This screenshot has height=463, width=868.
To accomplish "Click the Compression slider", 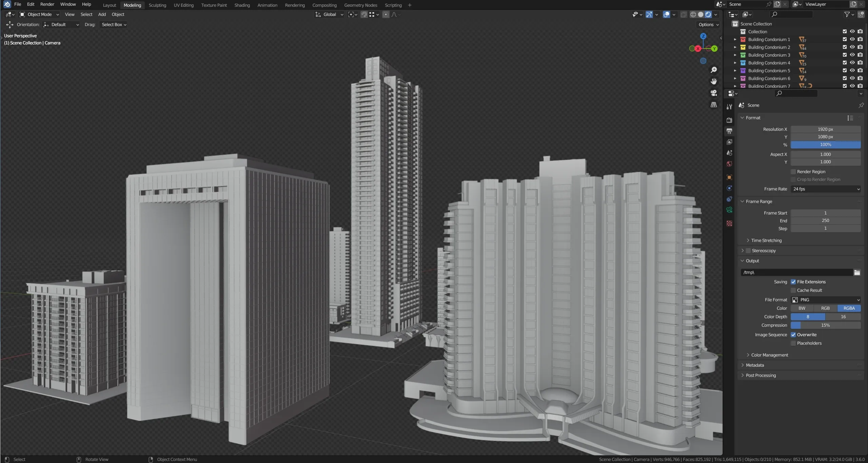I will (826, 325).
